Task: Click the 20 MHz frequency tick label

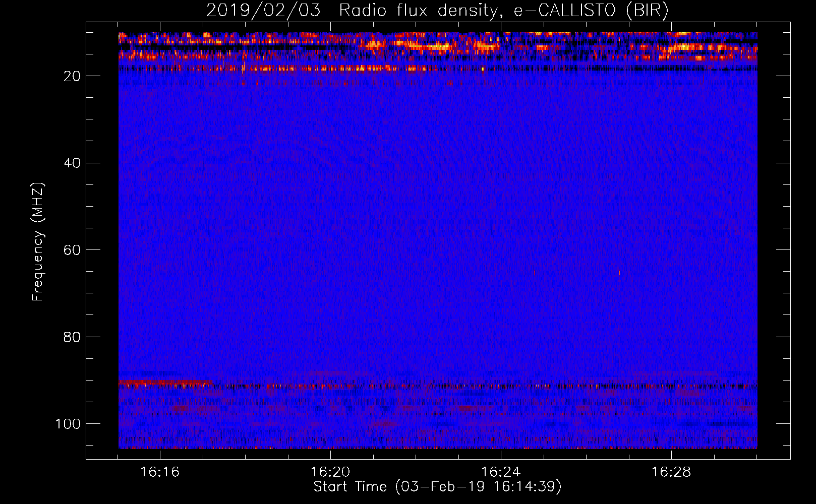Action: click(72, 76)
